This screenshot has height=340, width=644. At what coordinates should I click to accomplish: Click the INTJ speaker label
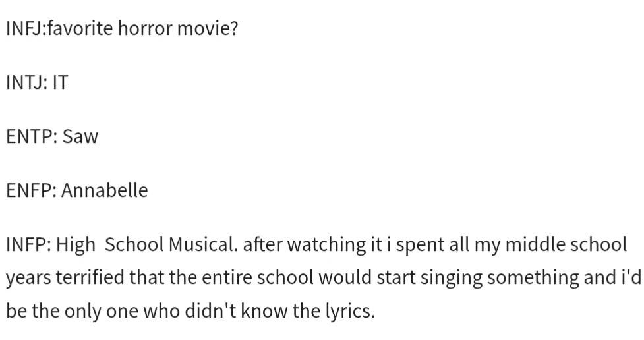click(24, 84)
